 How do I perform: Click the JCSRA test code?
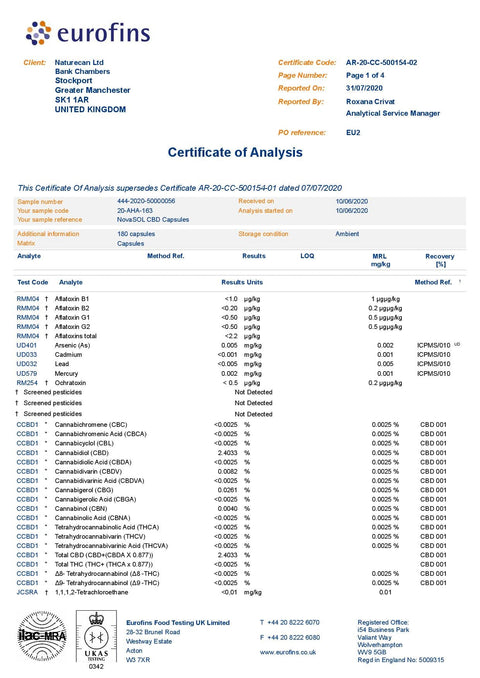pyautogui.click(x=27, y=592)
